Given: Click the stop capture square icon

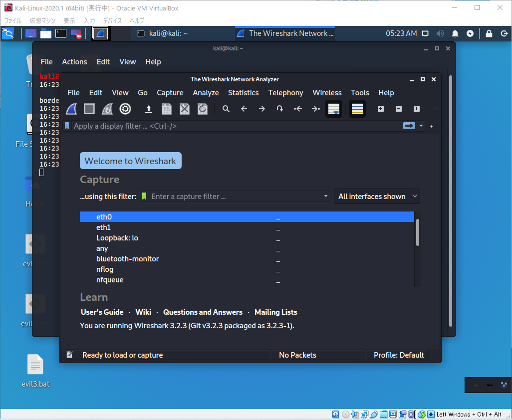Looking at the screenshot, I should pos(89,109).
